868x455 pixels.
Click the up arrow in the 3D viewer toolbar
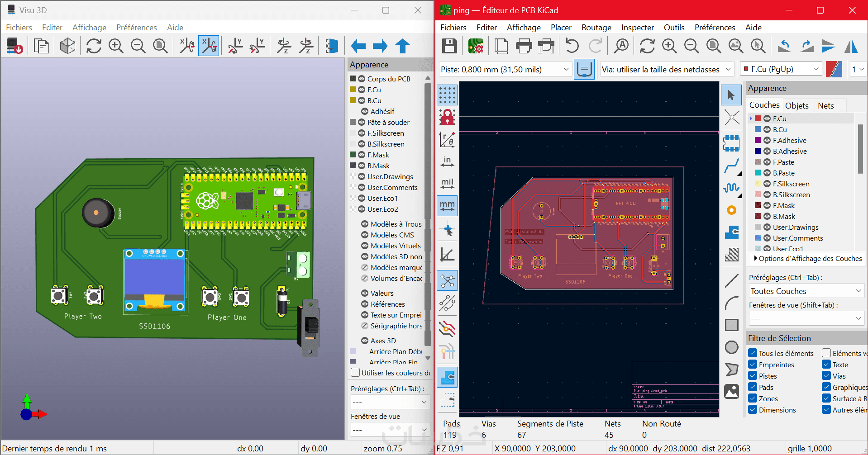[x=402, y=46]
